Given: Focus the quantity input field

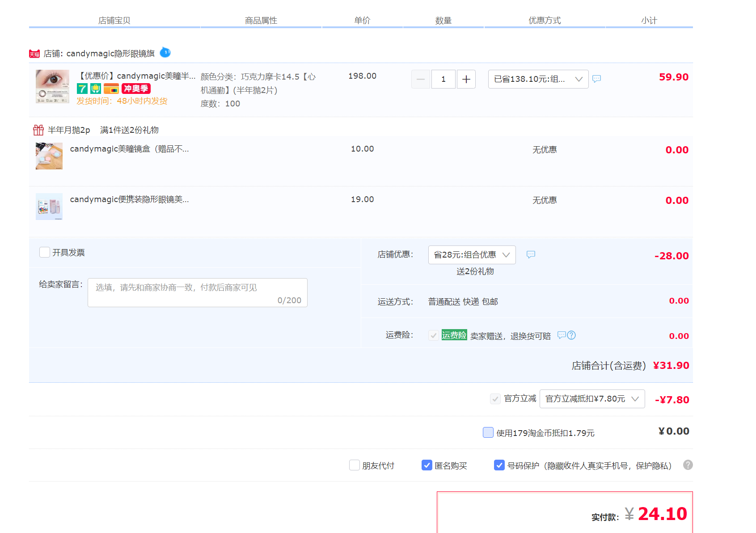Looking at the screenshot, I should tap(443, 79).
